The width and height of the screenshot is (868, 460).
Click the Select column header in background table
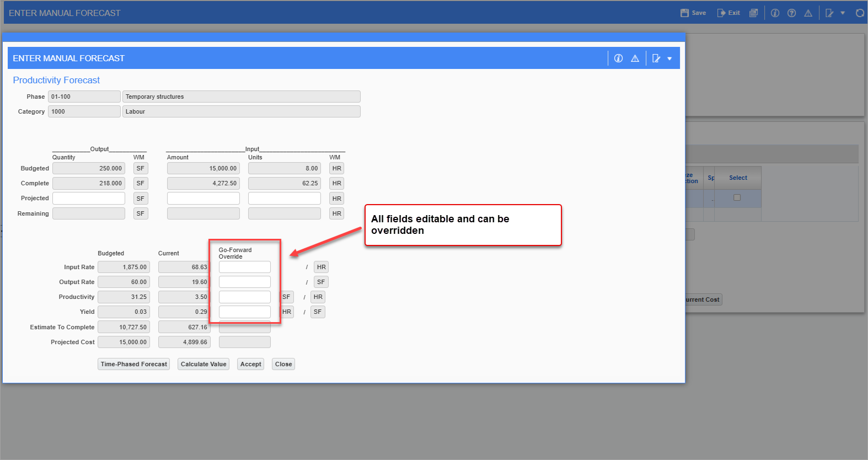coord(738,178)
